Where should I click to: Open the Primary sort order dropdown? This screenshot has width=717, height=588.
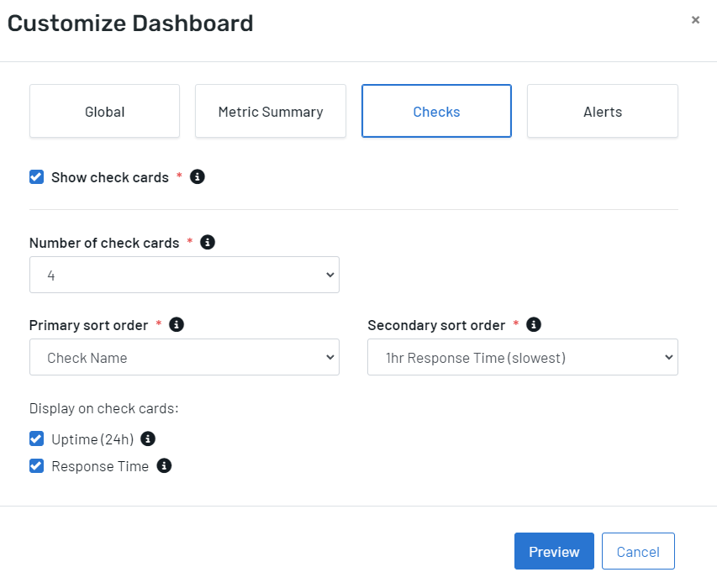point(184,357)
